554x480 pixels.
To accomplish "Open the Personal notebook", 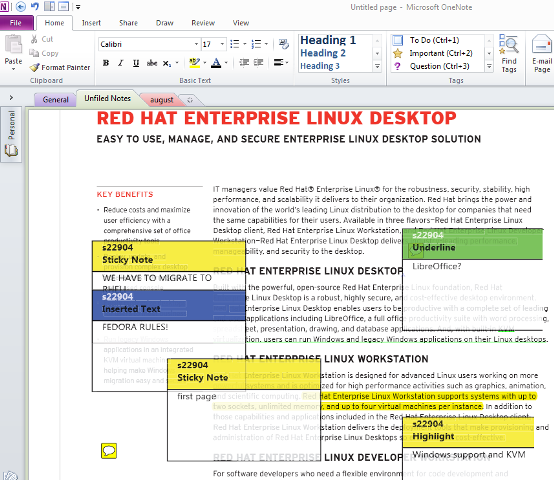I will (11, 134).
